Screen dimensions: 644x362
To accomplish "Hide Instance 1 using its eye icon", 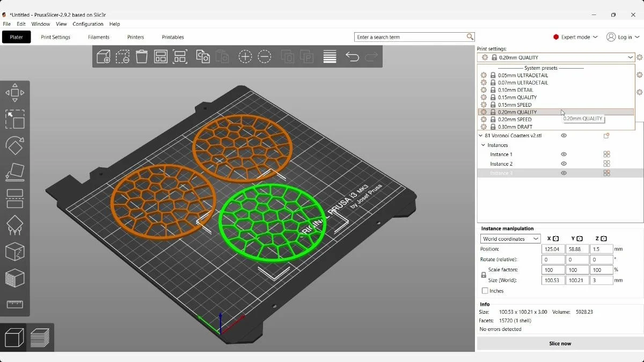I will [563, 154].
